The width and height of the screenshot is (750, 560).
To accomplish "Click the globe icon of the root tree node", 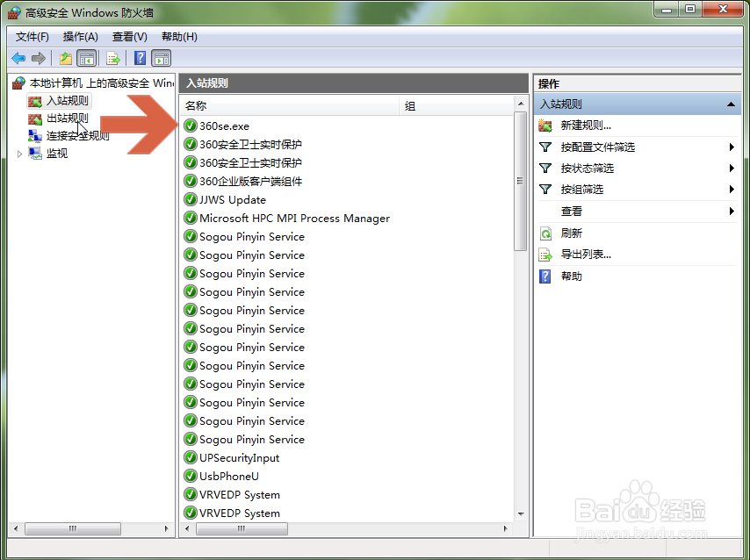I will tap(18, 83).
